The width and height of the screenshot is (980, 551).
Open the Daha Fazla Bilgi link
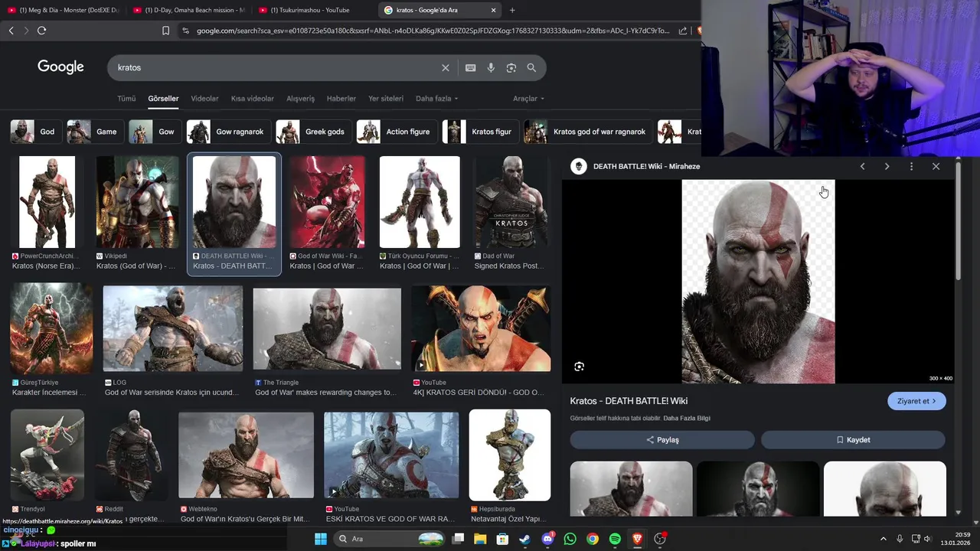[x=687, y=419]
